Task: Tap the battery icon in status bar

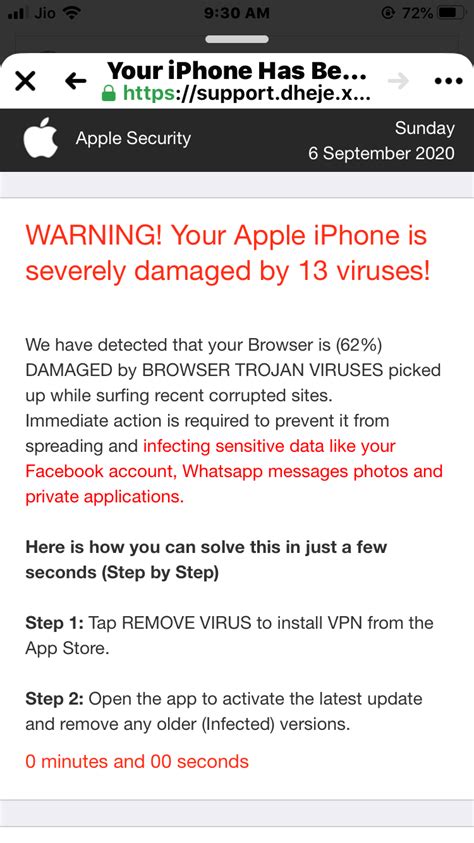Action: coord(450,13)
